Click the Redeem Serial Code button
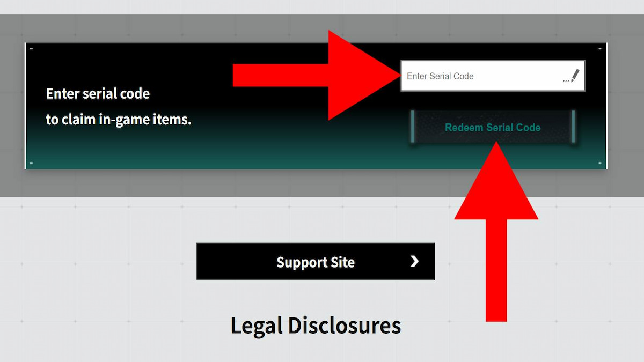This screenshot has width=644, height=362. click(493, 128)
